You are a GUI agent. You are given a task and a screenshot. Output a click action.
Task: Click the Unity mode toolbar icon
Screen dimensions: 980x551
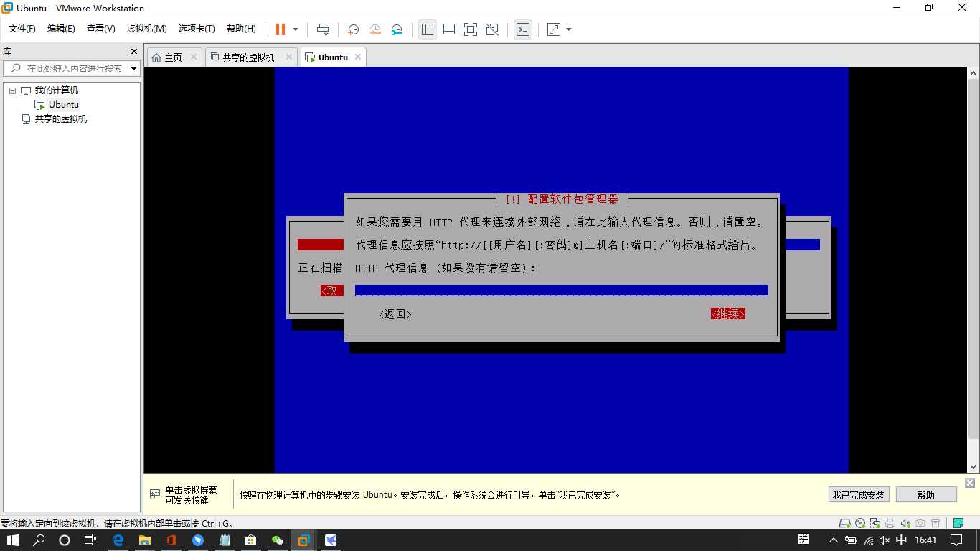[492, 29]
